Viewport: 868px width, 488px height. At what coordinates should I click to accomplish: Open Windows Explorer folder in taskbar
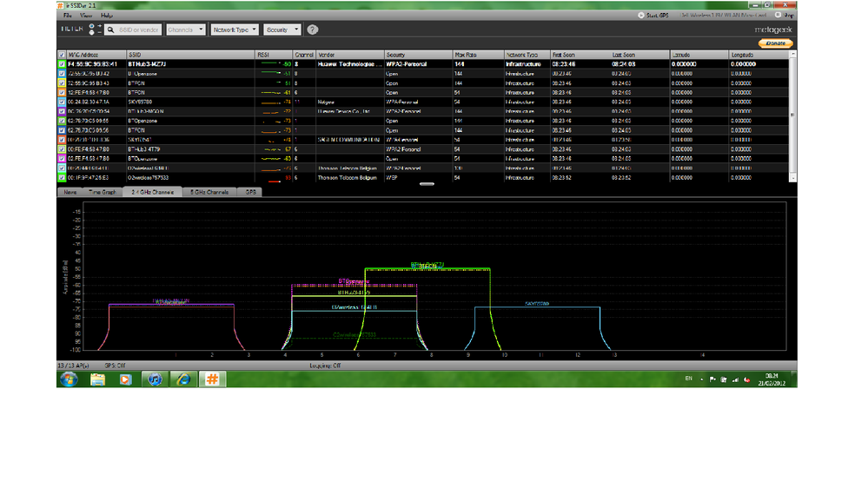(98, 379)
